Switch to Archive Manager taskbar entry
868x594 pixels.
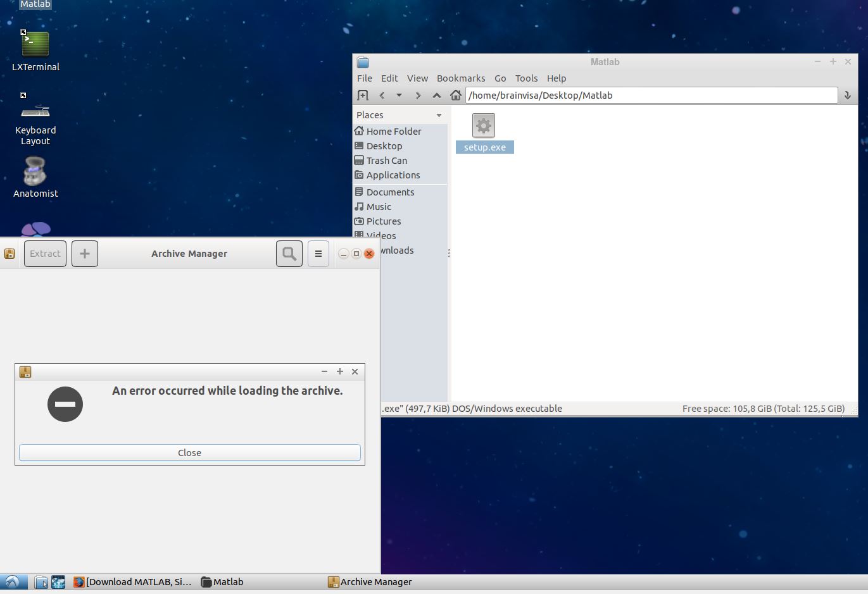pyautogui.click(x=370, y=582)
